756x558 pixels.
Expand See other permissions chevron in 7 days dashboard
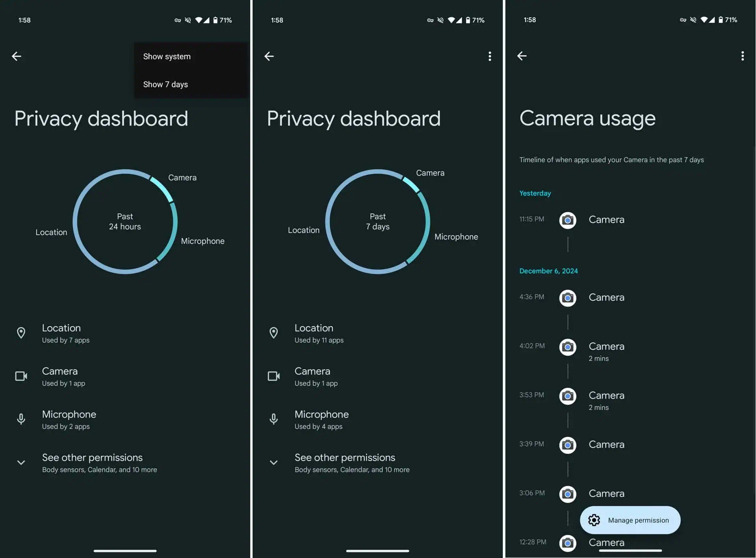pos(274,462)
